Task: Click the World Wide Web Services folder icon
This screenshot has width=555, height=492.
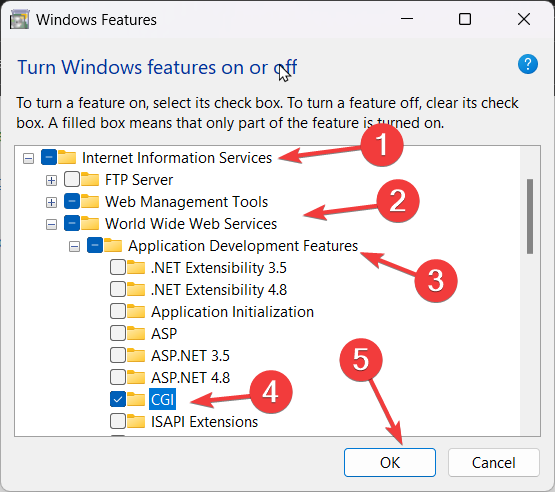Action: coord(90,223)
